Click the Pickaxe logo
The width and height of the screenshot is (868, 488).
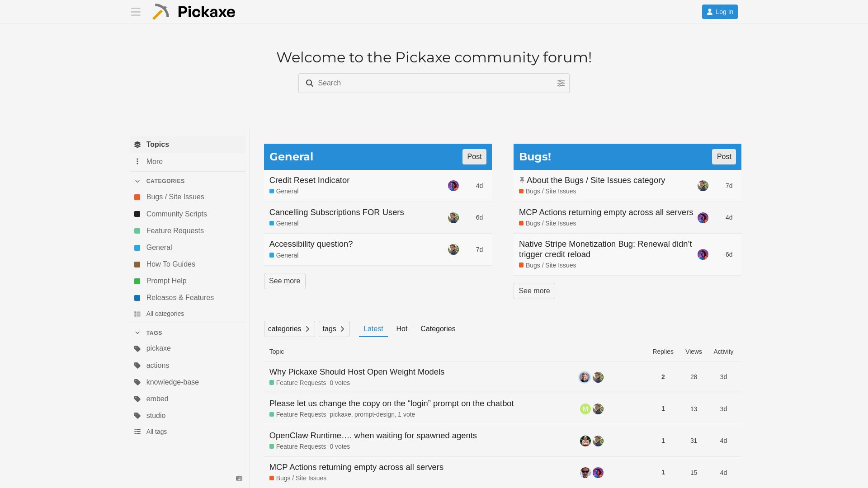tap(193, 12)
